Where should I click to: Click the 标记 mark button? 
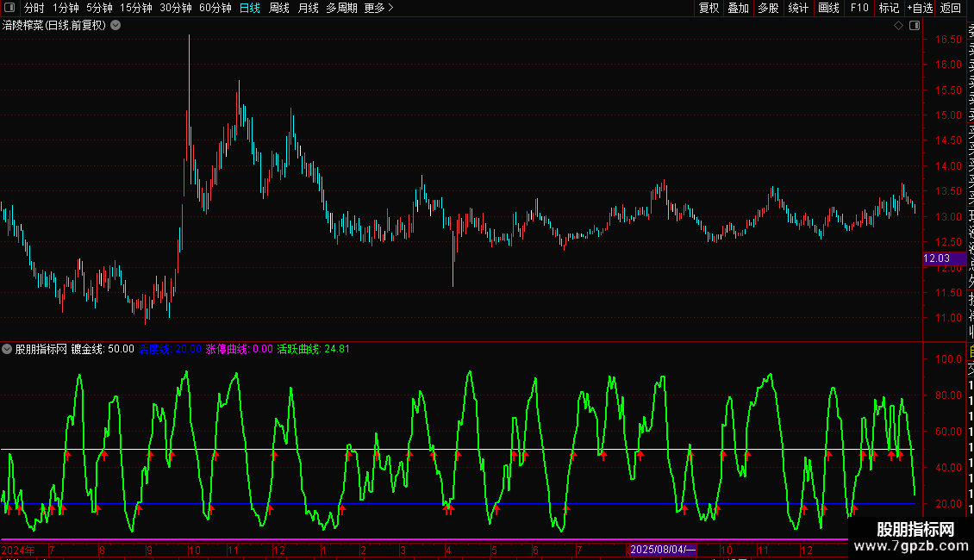tap(889, 8)
